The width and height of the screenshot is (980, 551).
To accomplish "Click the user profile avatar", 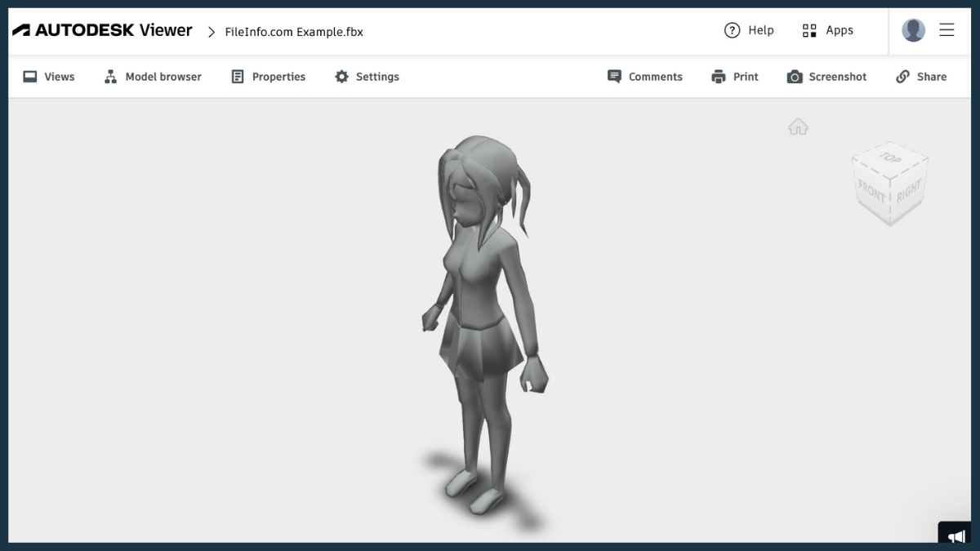I will [x=913, y=30].
